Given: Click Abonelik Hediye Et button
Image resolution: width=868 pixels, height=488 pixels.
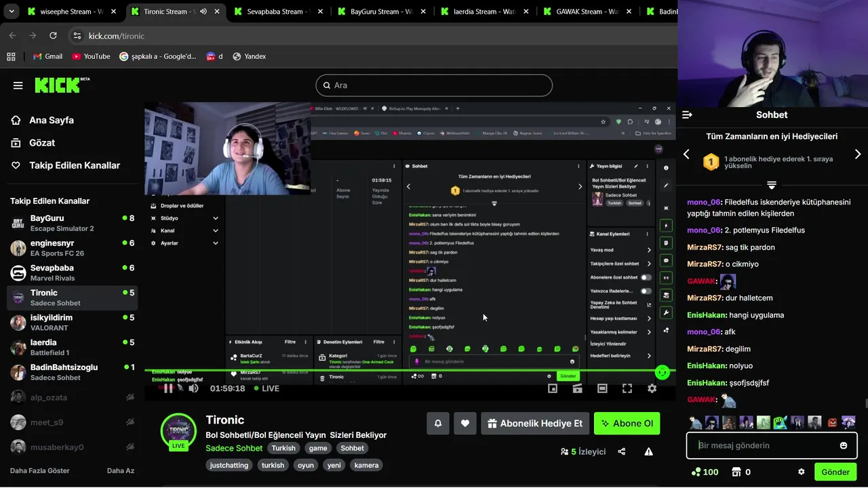Looking at the screenshot, I should [x=535, y=424].
